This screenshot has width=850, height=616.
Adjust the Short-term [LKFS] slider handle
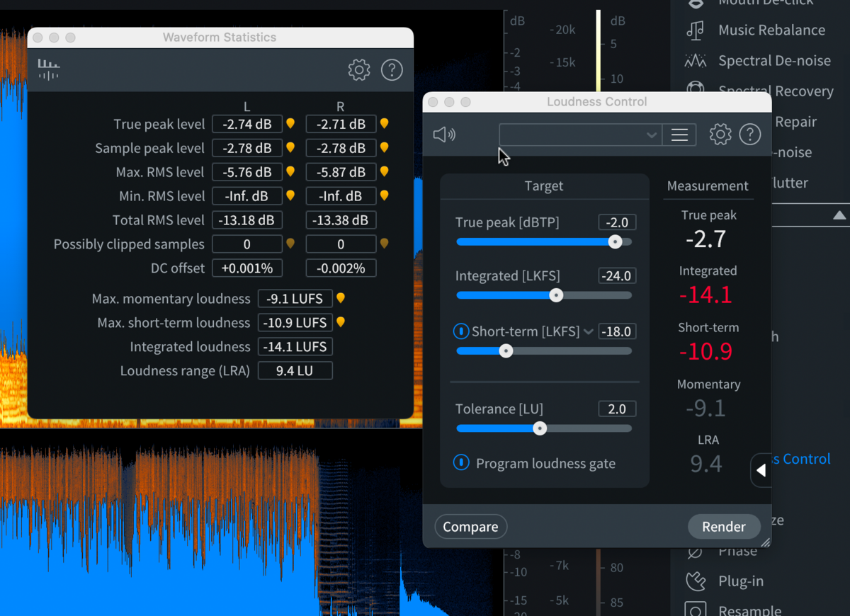[x=506, y=350]
